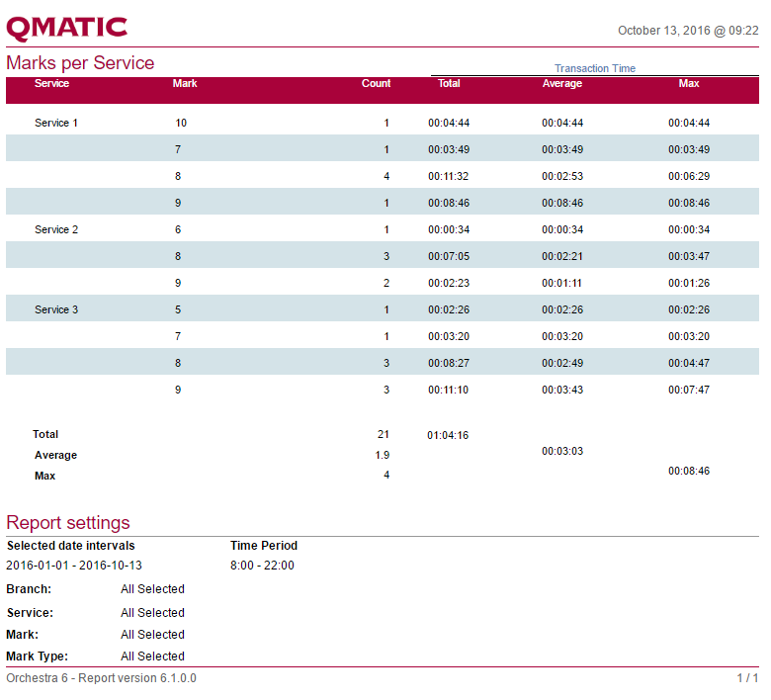771x700 pixels.
Task: Click the 1 / 1 page indicator
Action: pyautogui.click(x=747, y=678)
